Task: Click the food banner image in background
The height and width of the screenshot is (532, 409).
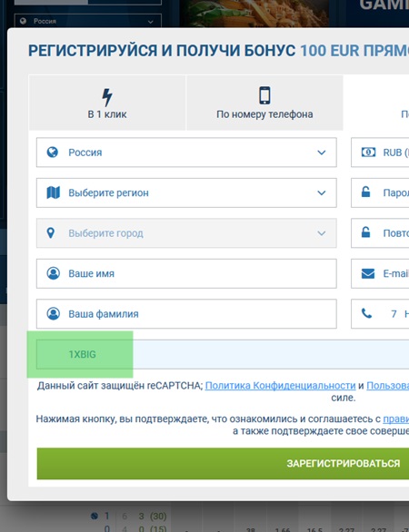Action: [254, 14]
